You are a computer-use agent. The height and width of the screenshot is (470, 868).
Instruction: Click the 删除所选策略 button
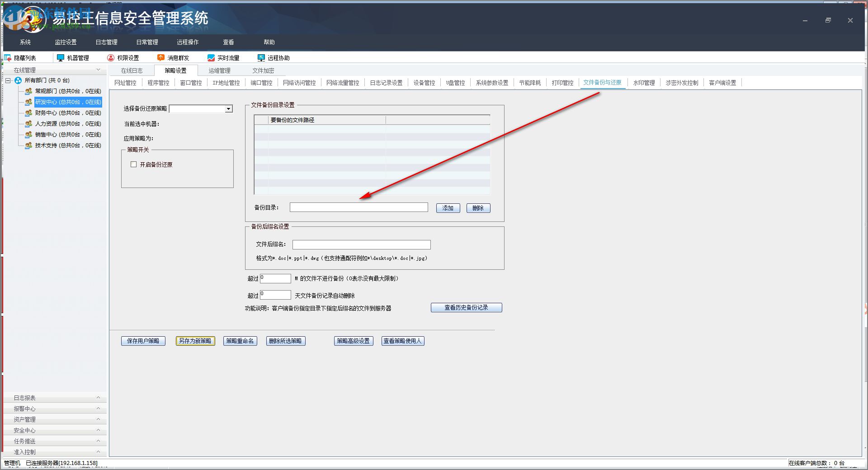click(x=286, y=341)
